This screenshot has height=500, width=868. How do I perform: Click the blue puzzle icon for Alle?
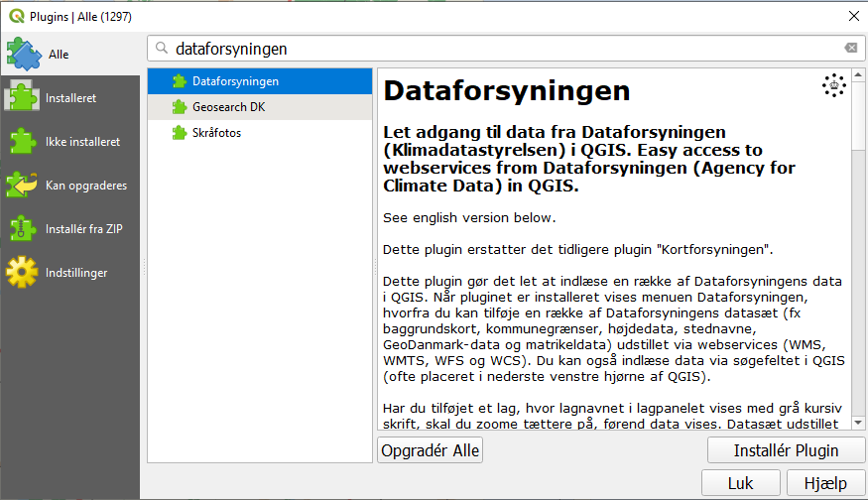[x=24, y=54]
